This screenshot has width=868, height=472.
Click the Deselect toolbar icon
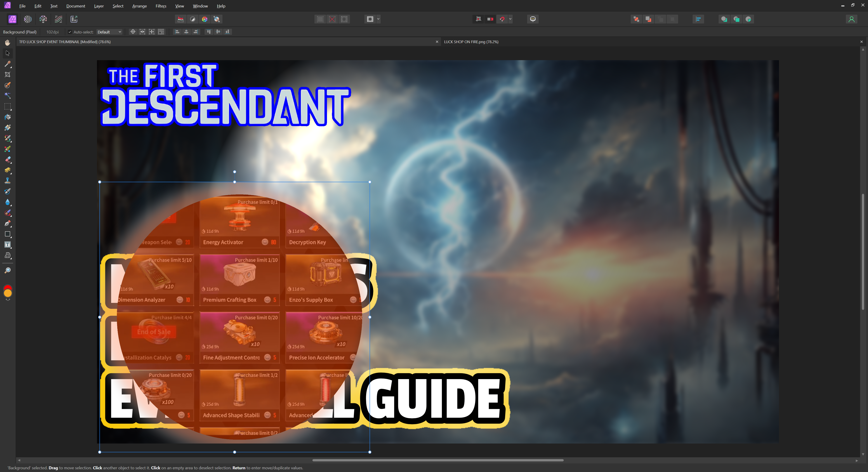(x=332, y=19)
